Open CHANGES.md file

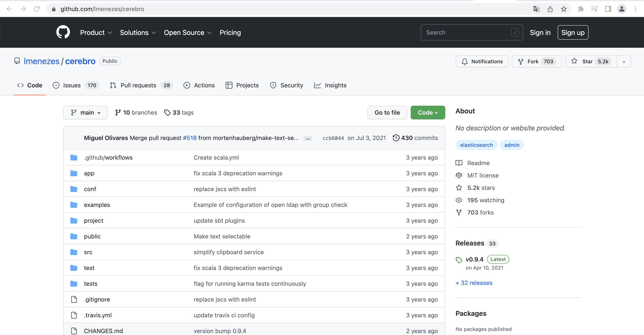[x=103, y=331]
